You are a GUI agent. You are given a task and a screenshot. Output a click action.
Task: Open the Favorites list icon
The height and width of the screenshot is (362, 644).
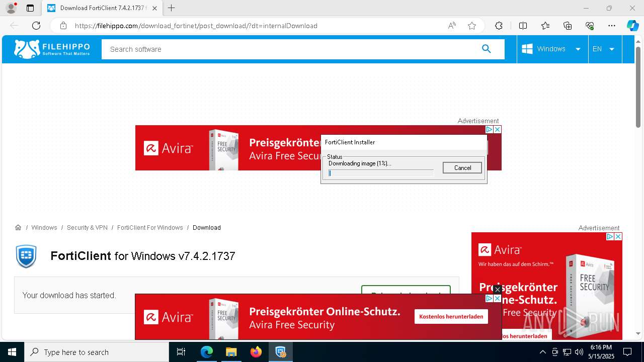545,26
